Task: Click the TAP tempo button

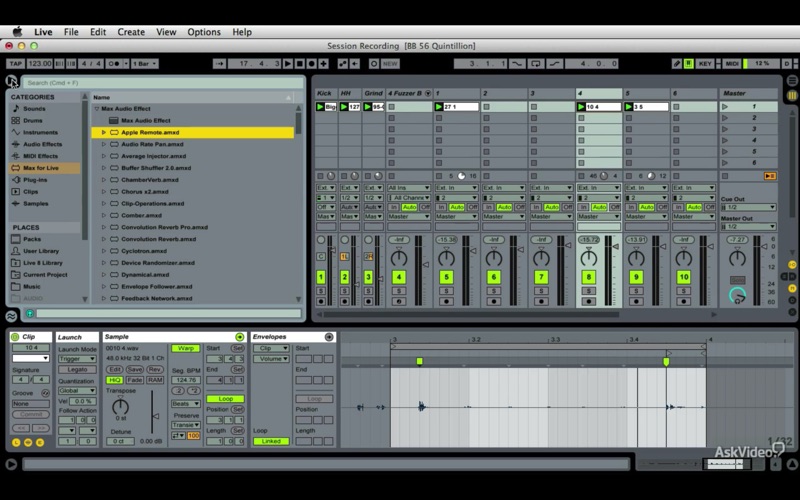Action: [x=15, y=64]
